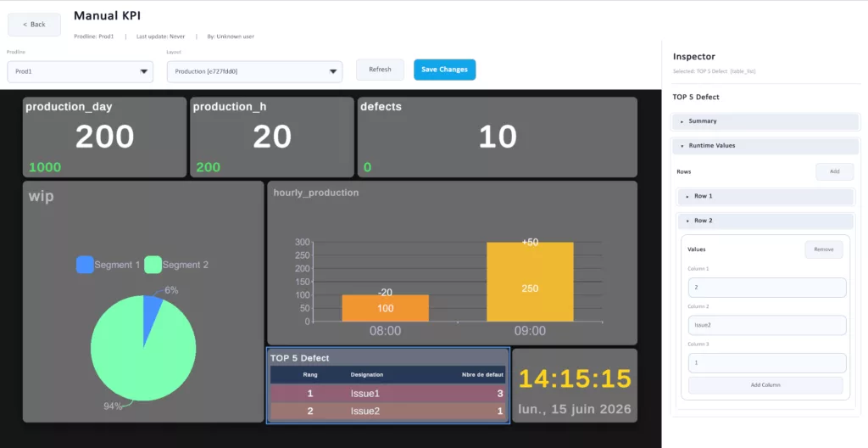Click the Nbre de defaut column header
Viewport: 868px width, 448px height.
(482, 375)
